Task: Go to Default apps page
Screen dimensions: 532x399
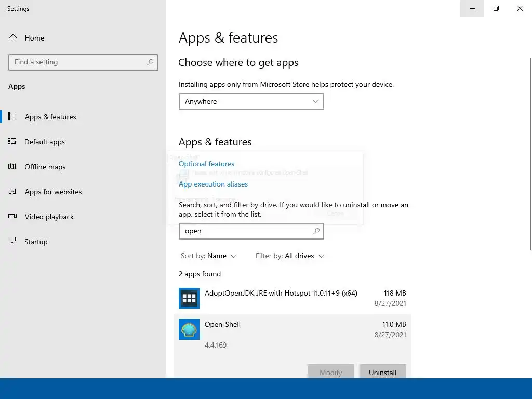Action: (x=45, y=142)
